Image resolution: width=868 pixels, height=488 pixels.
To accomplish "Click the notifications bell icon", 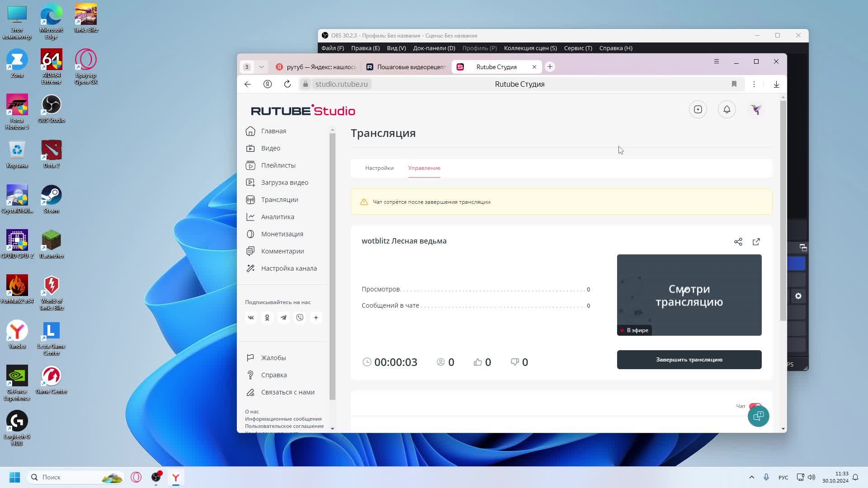I will 727,109.
